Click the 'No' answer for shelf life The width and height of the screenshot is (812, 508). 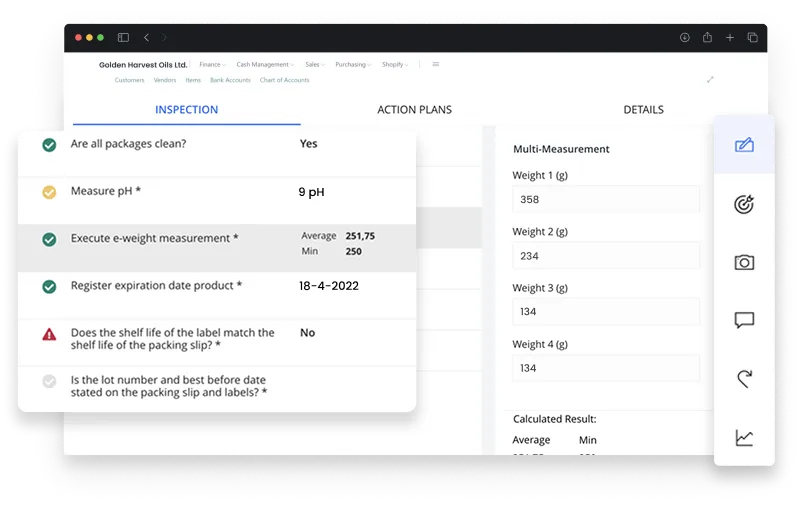(308, 333)
